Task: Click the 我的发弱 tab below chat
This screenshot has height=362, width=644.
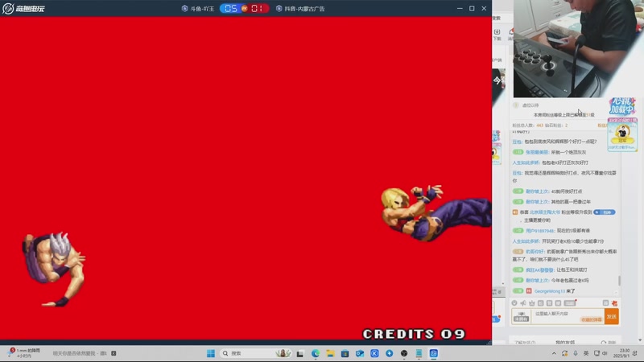Action: tap(565, 343)
